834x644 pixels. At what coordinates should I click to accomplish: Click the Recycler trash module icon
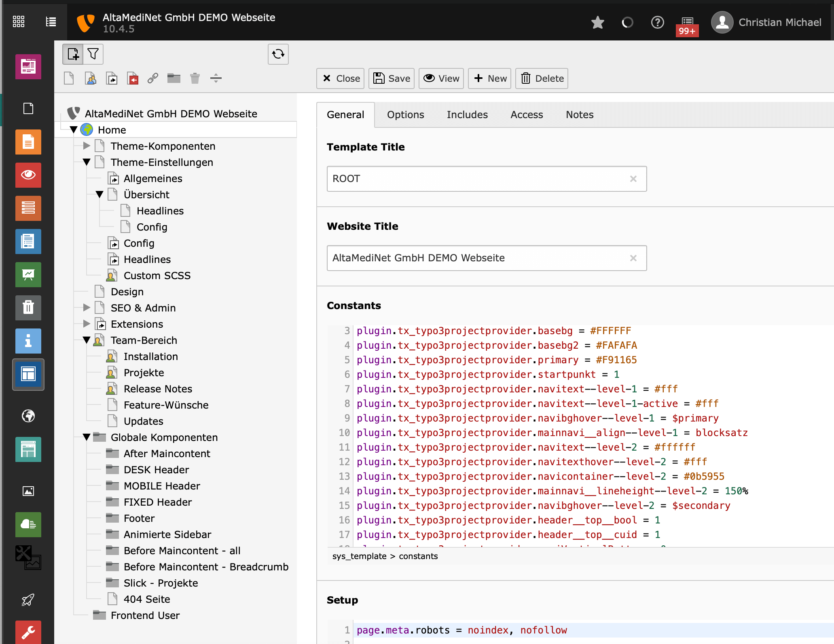(x=28, y=308)
